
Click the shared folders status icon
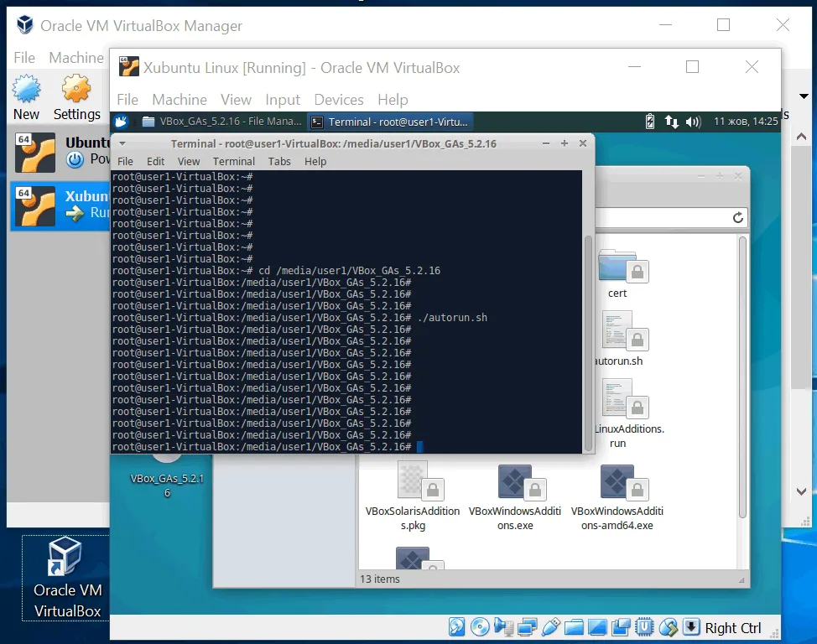pos(574,627)
